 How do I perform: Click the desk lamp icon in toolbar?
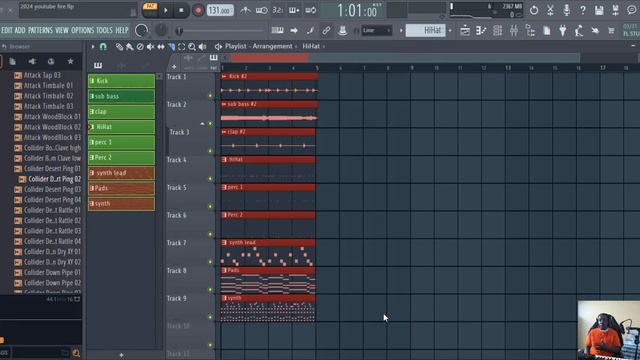579,31
